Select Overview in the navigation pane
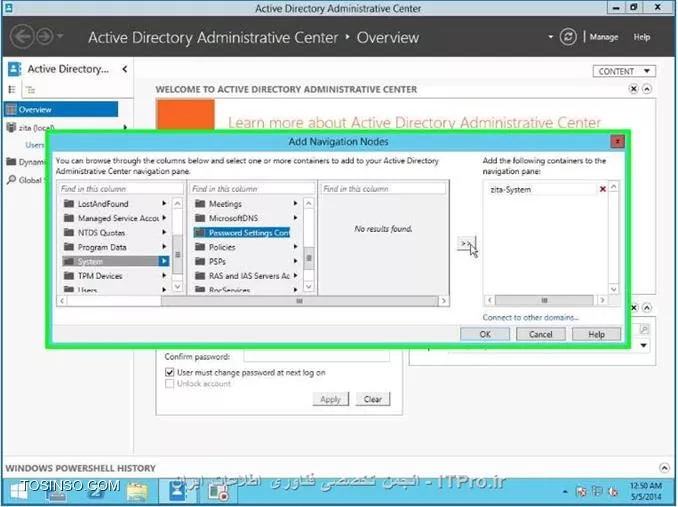The image size is (678, 507). 61,109
